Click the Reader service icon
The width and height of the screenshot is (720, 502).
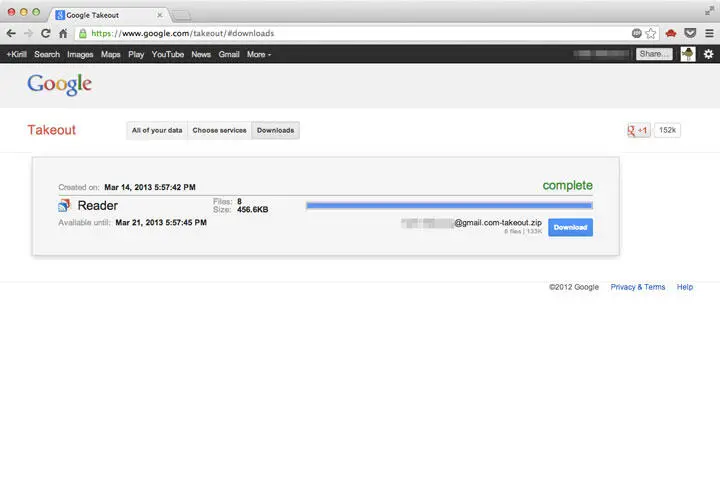click(x=64, y=205)
